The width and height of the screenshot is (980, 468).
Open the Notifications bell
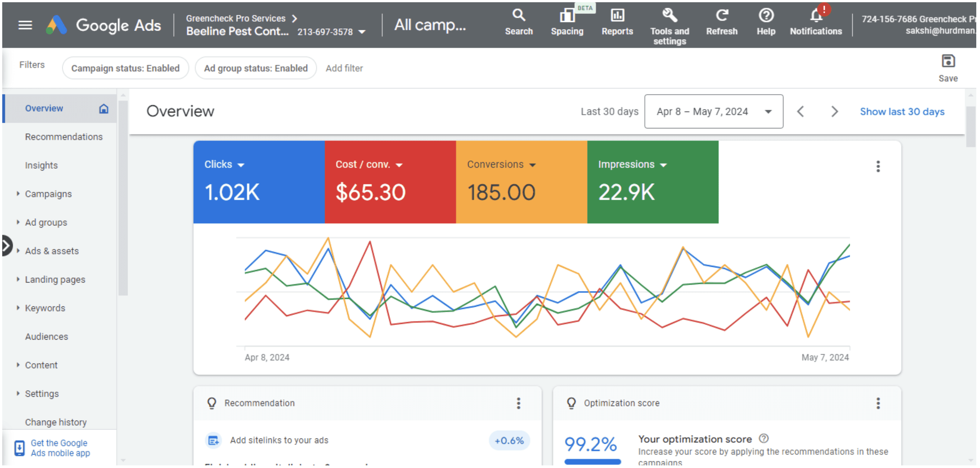coord(816,16)
